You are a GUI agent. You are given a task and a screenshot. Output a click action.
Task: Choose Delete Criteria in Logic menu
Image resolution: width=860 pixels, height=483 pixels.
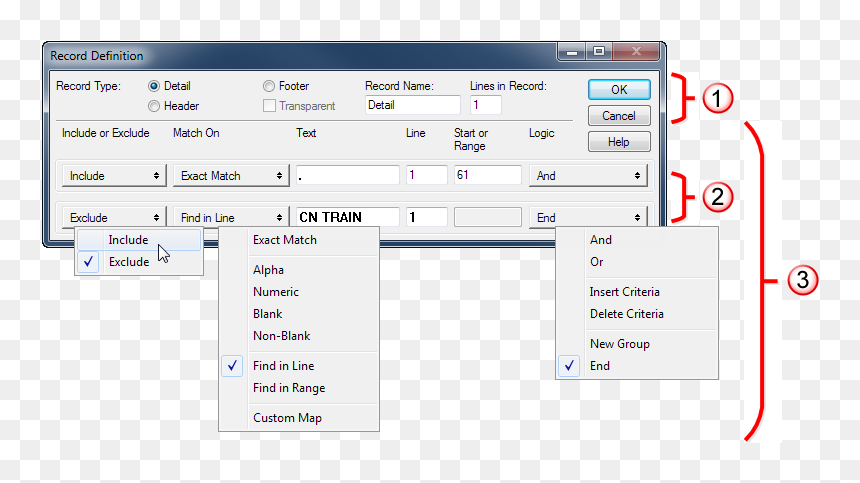click(637, 314)
